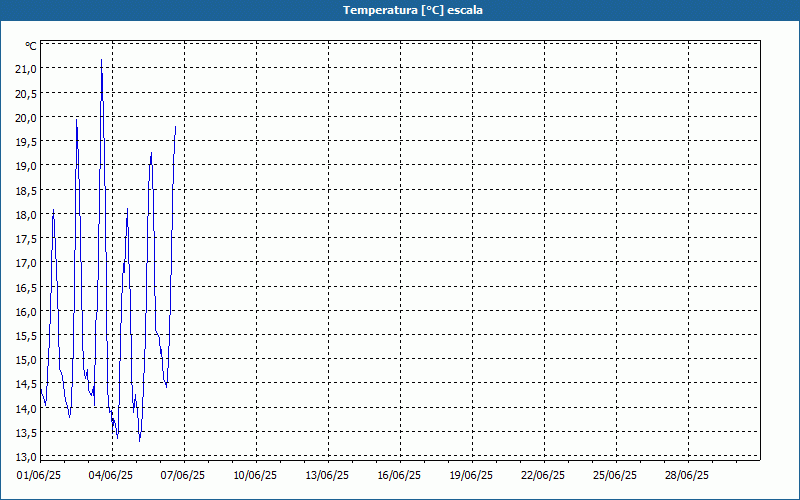Select the 17,5 y-axis label
The image size is (800, 500).
(26, 239)
